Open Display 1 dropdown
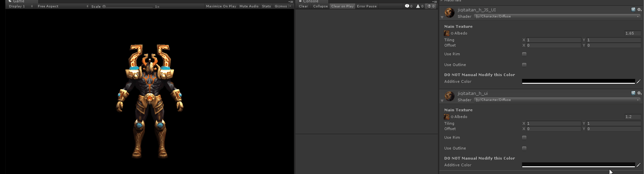 click(x=21, y=6)
